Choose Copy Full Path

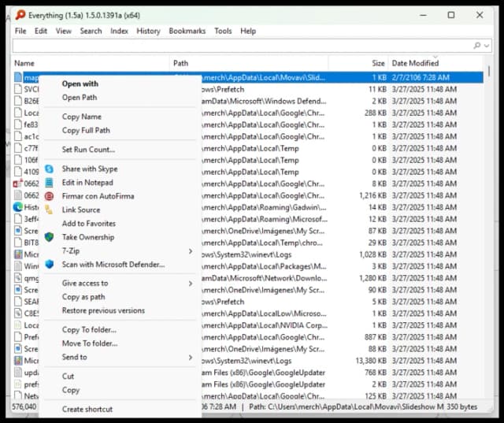pyautogui.click(x=86, y=130)
